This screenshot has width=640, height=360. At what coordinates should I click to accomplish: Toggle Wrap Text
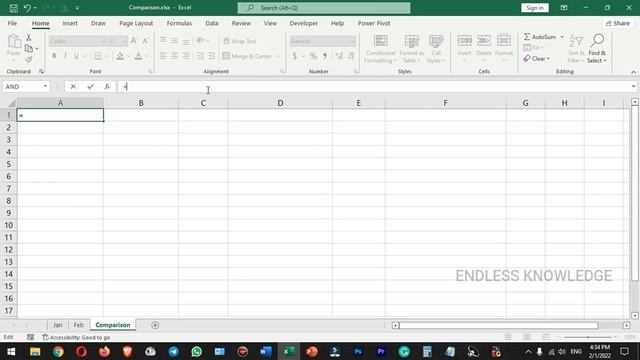240,41
